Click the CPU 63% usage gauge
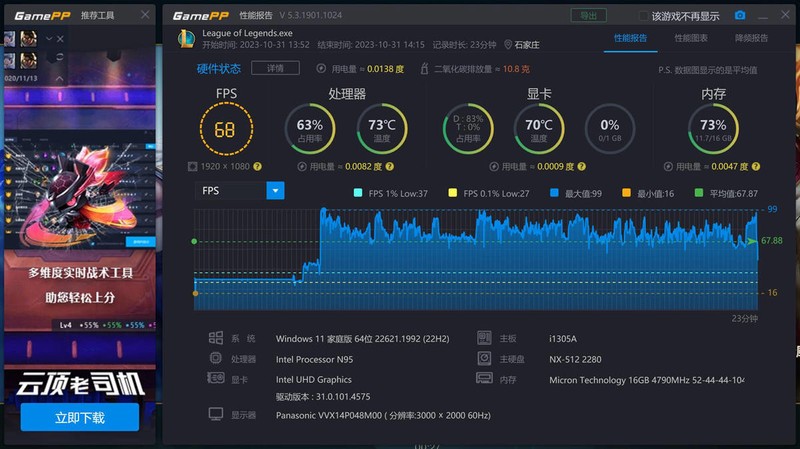The height and width of the screenshot is (449, 800). pyautogui.click(x=310, y=129)
